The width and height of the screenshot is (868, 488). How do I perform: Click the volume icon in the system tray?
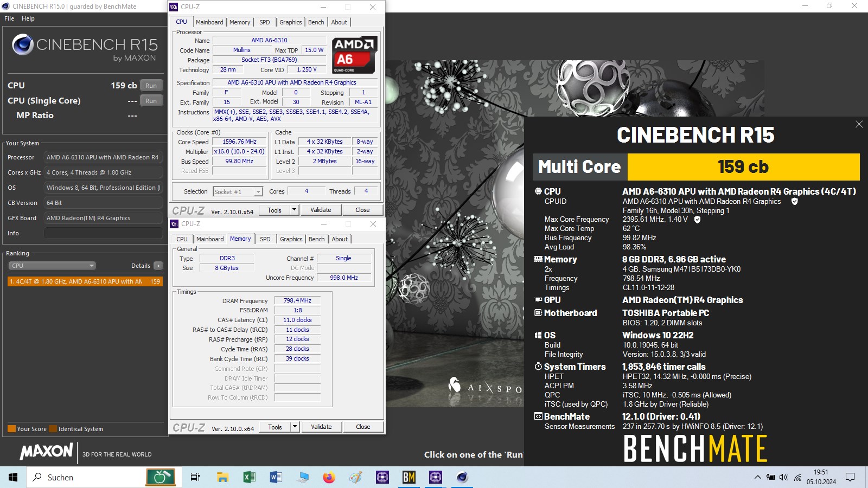click(783, 477)
